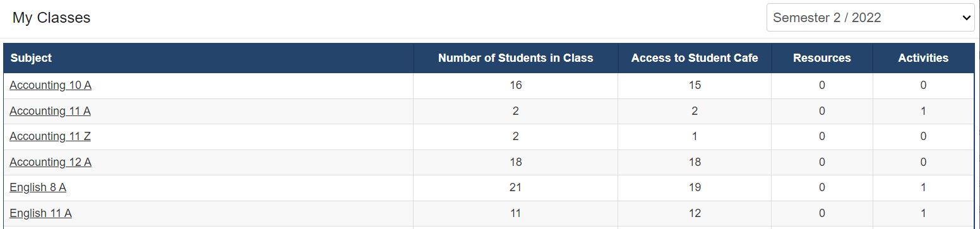Click the Subject column header

[x=31, y=58]
